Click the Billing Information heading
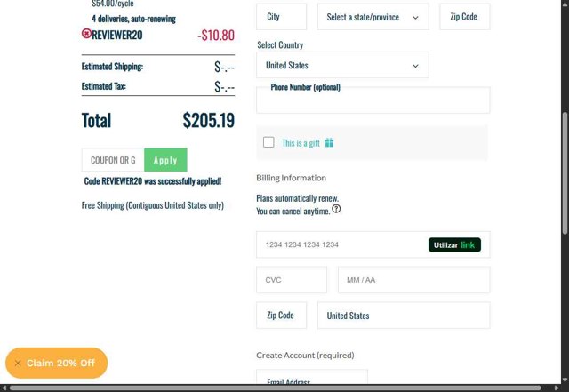This screenshot has width=569, height=392. pyautogui.click(x=292, y=178)
